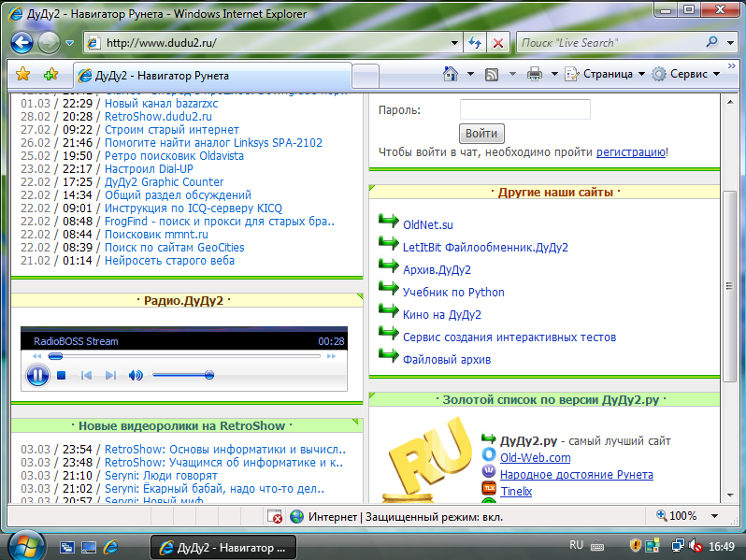Click the password input field

click(x=525, y=109)
